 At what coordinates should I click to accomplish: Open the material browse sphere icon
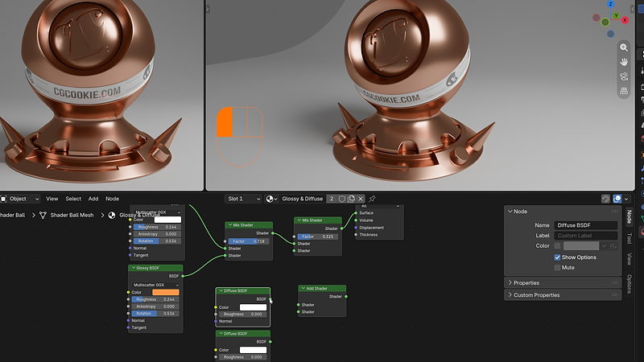(271, 199)
